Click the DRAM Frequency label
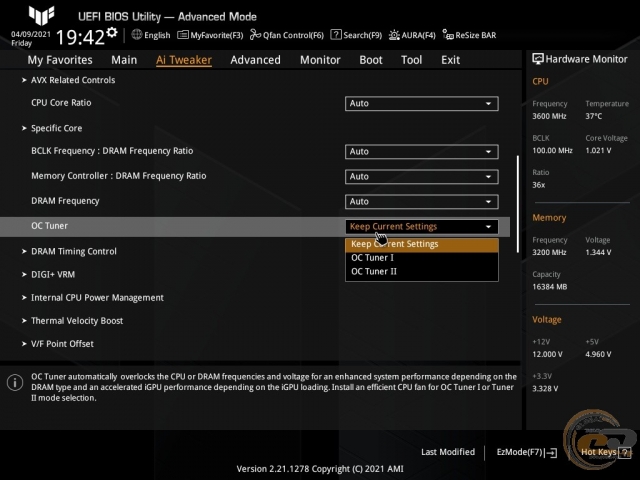This screenshot has width=640, height=480. pyautogui.click(x=65, y=201)
